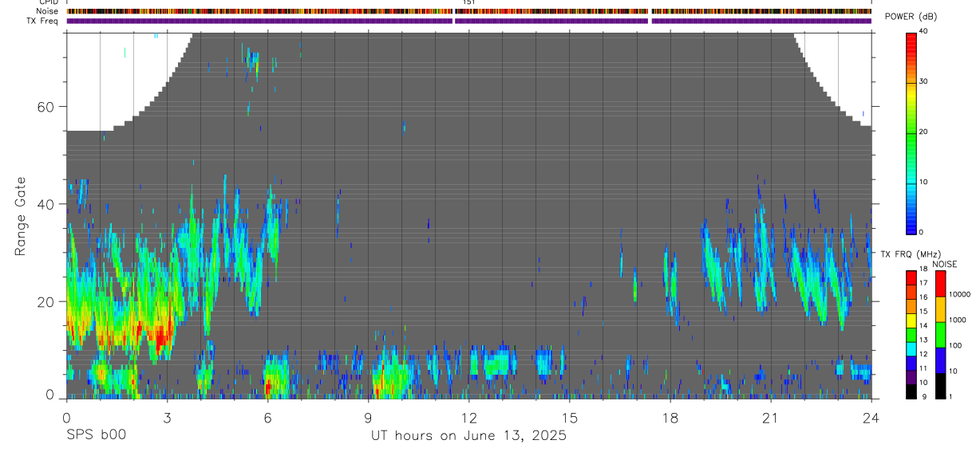This screenshot has width=980, height=452.
Task: Click the '15' hour tick on the time axis
Action: (x=570, y=418)
